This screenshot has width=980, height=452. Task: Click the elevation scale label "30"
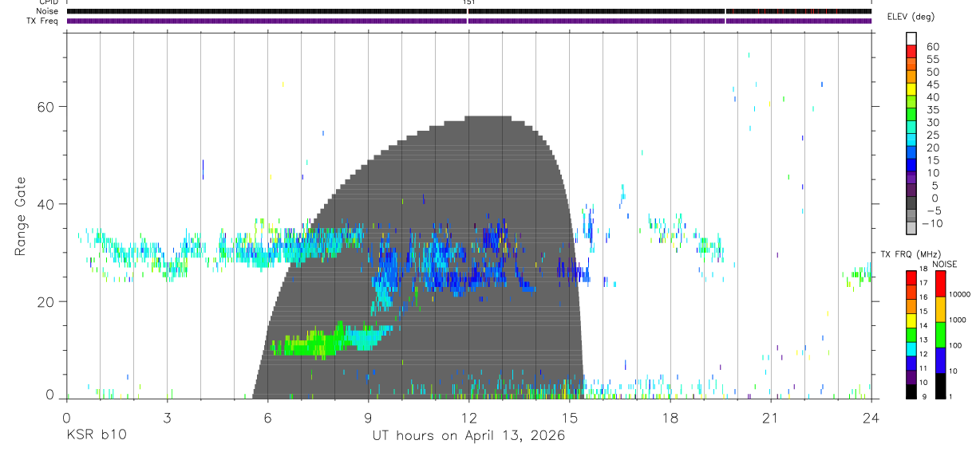click(x=932, y=123)
